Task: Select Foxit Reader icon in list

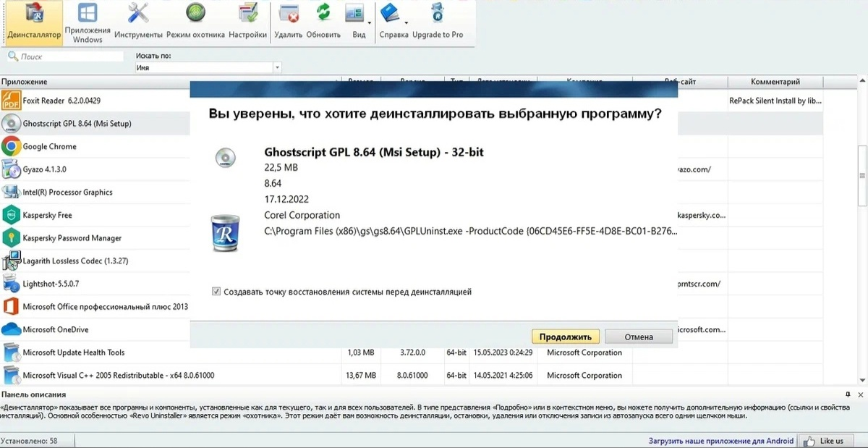Action: coord(11,101)
